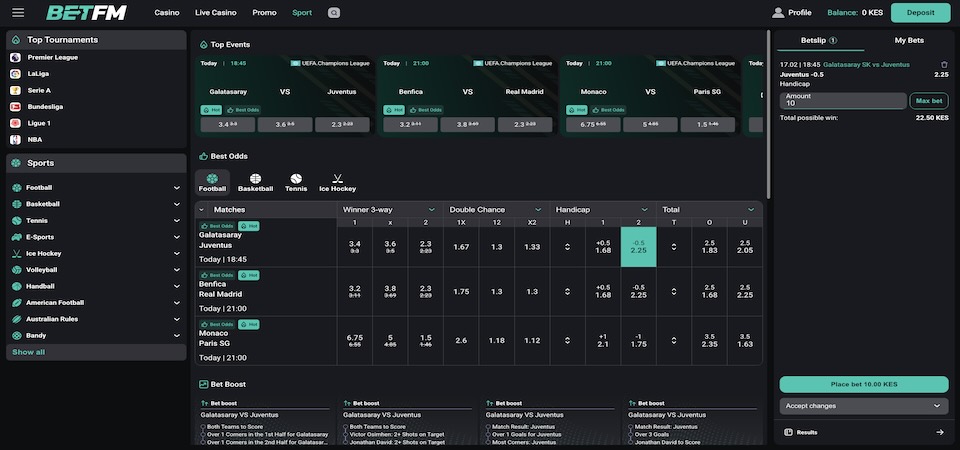Click Bandy icon in sidebar
Viewport: 960px width, 450px height.
click(17, 336)
